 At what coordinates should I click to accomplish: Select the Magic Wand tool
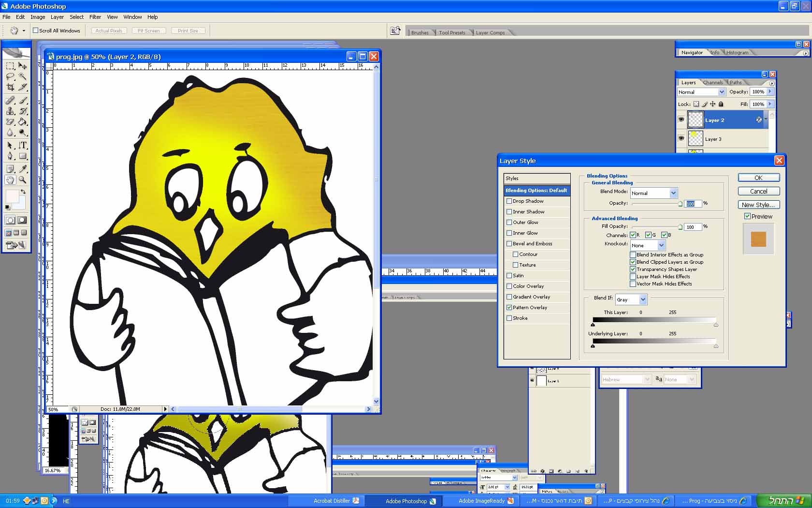[23, 76]
